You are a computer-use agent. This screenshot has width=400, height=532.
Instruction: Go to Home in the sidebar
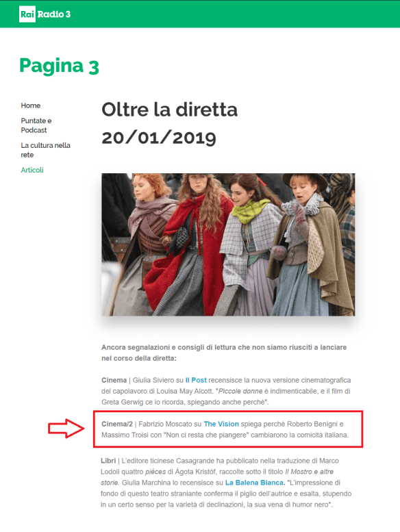point(31,105)
